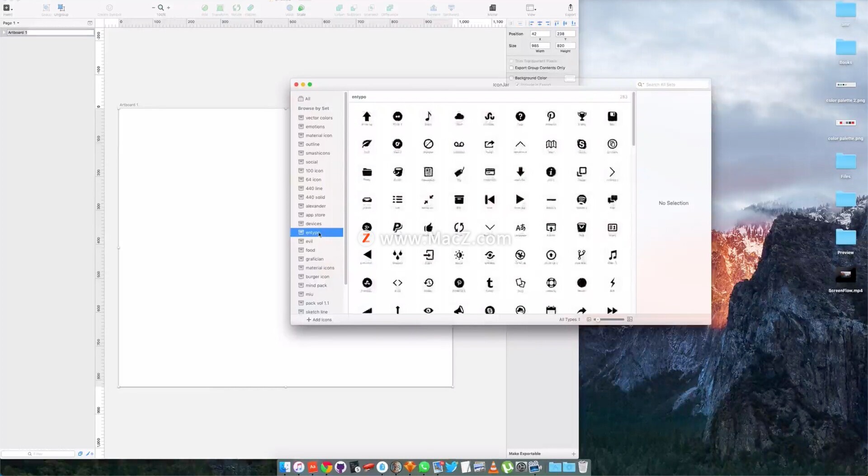Select the info circle icon
Image resolution: width=868 pixels, height=476 pixels.
pyautogui.click(x=551, y=172)
